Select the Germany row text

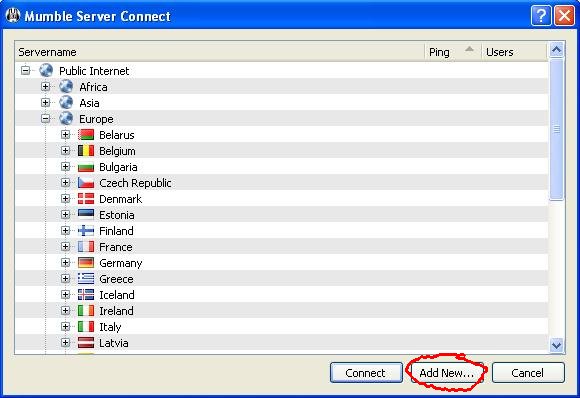click(121, 263)
